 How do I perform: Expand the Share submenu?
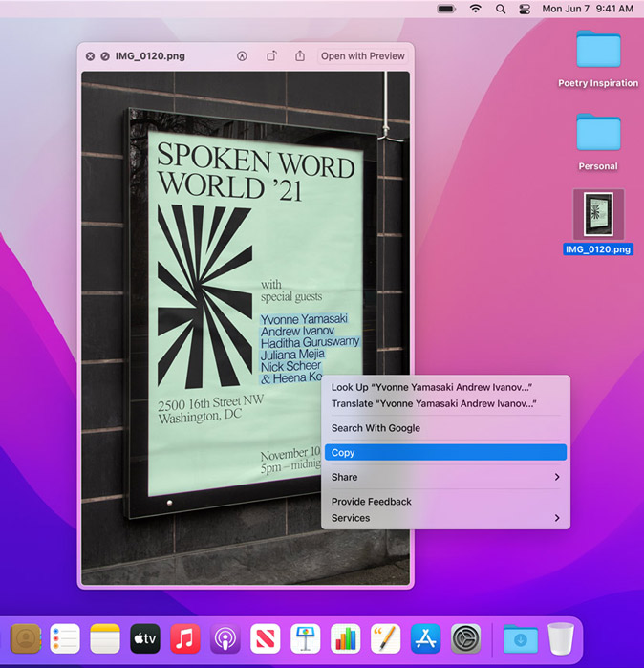(x=444, y=477)
